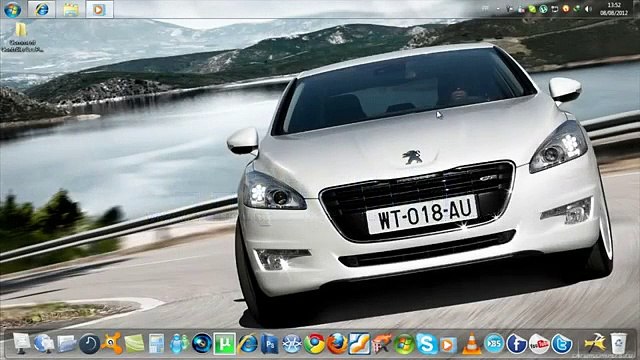This screenshot has height=360, width=640.
Task: Open the clock showing 08/08/2012
Action: coord(614,9)
